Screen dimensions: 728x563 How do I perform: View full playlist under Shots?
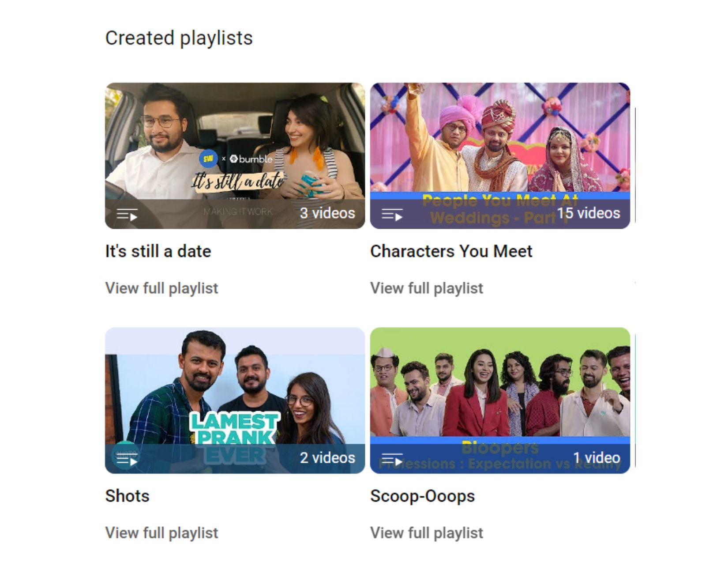tap(161, 533)
